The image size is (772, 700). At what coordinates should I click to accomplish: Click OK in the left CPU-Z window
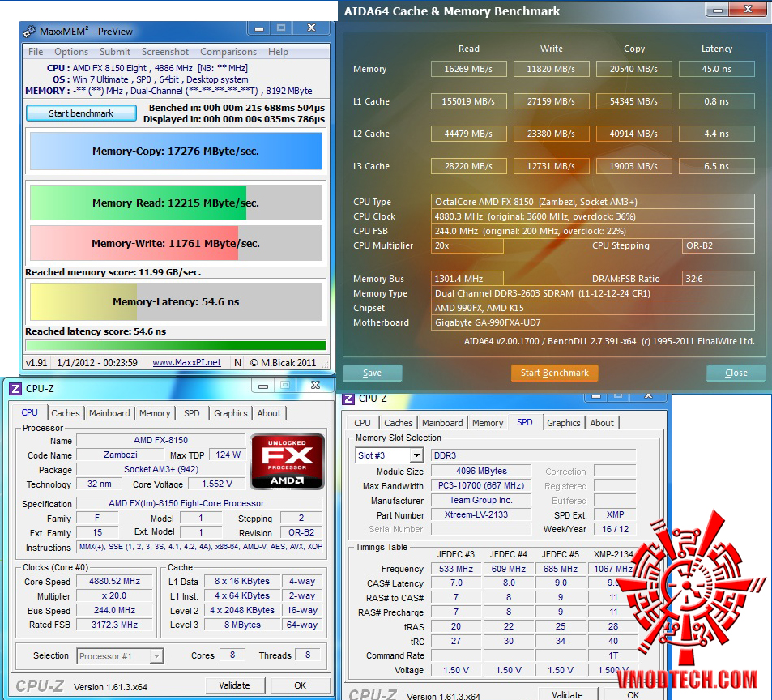coord(300,685)
